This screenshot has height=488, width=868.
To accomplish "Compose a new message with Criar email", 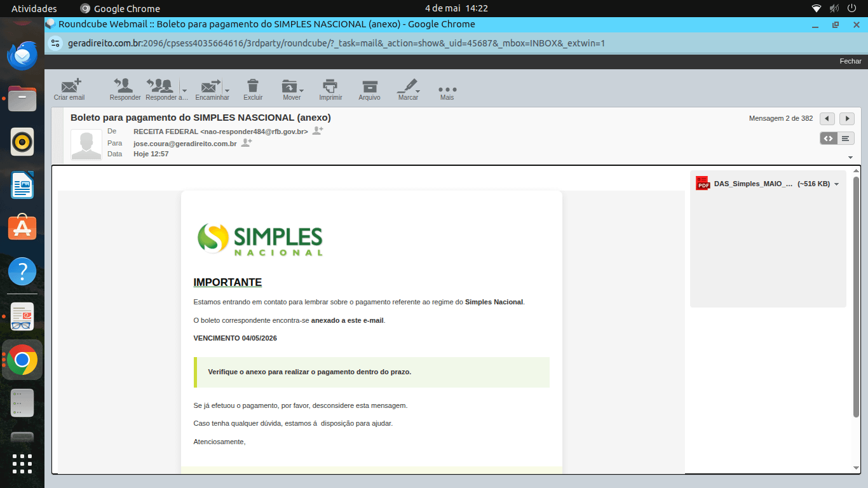I will tap(70, 89).
